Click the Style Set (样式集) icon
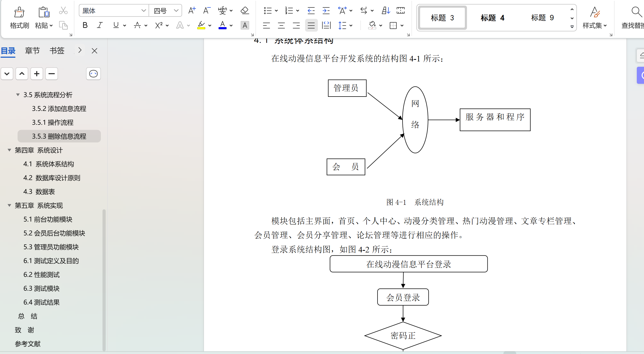644x354 pixels. tap(595, 12)
